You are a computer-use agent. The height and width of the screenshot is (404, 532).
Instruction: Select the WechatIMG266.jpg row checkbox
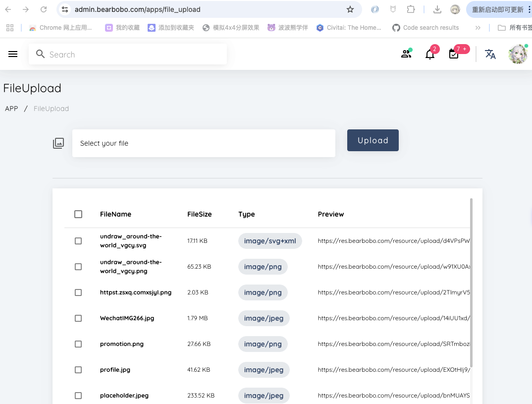78,318
